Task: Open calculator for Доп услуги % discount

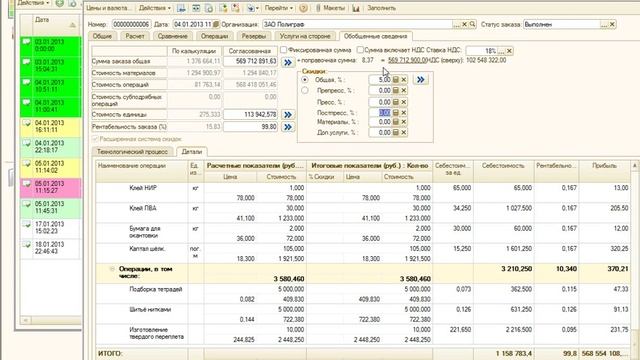Action: click(x=396, y=132)
